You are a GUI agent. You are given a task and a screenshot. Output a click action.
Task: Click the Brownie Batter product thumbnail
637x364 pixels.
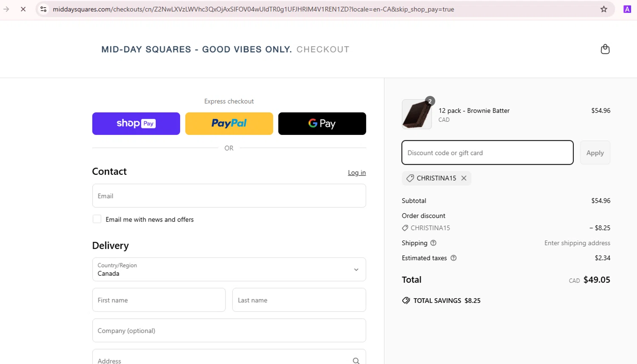[417, 114]
